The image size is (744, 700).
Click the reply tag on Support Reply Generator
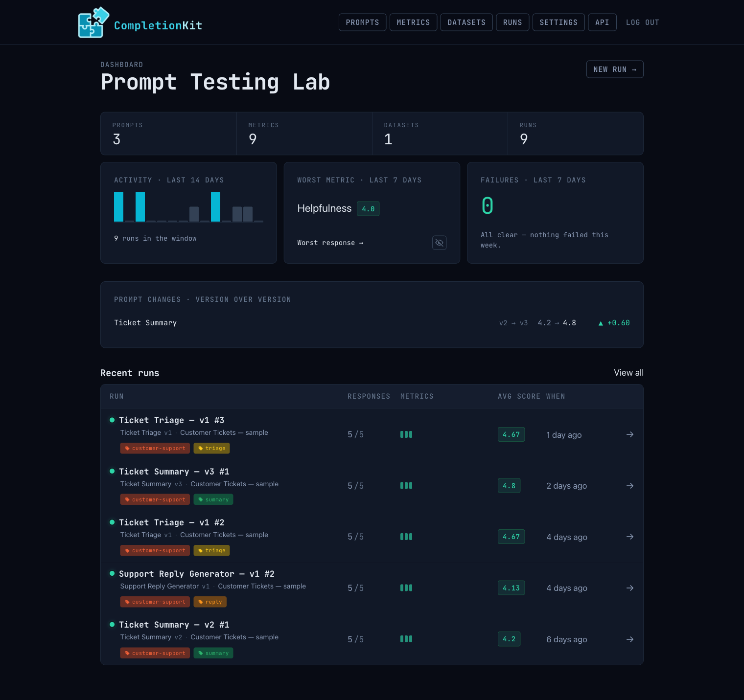tap(210, 602)
